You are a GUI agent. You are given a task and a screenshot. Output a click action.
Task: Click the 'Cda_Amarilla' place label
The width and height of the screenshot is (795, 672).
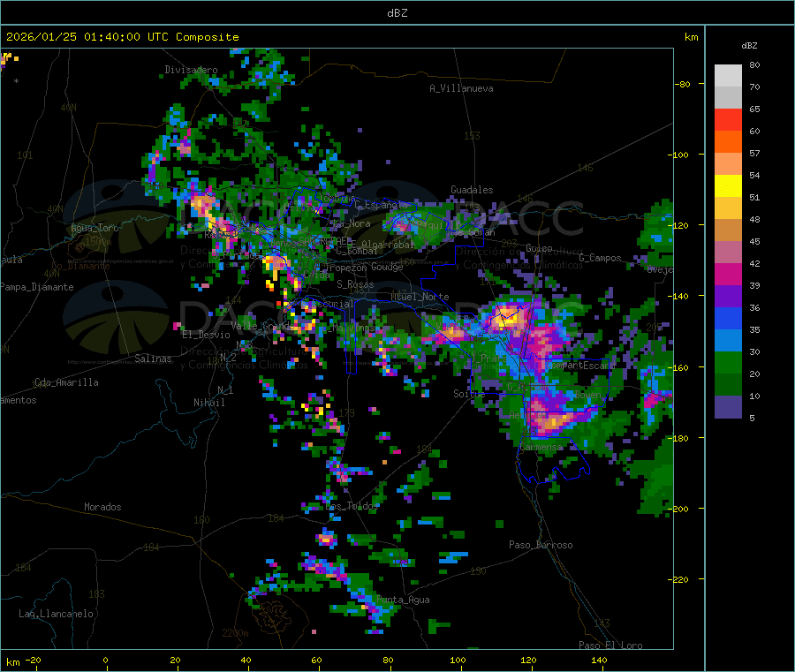[66, 382]
